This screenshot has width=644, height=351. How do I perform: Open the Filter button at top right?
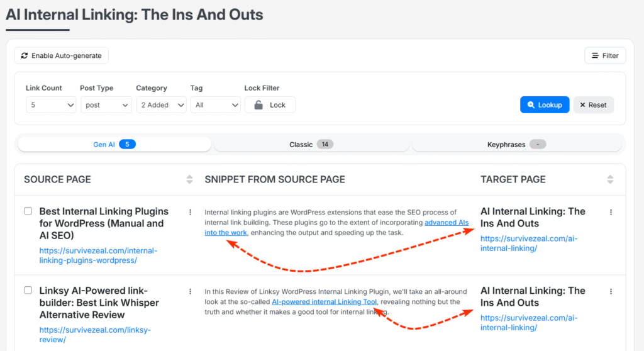[x=605, y=55]
